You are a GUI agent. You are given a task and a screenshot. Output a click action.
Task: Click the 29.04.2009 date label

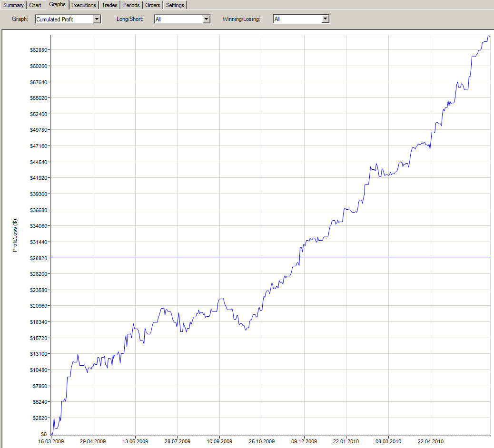93,441
